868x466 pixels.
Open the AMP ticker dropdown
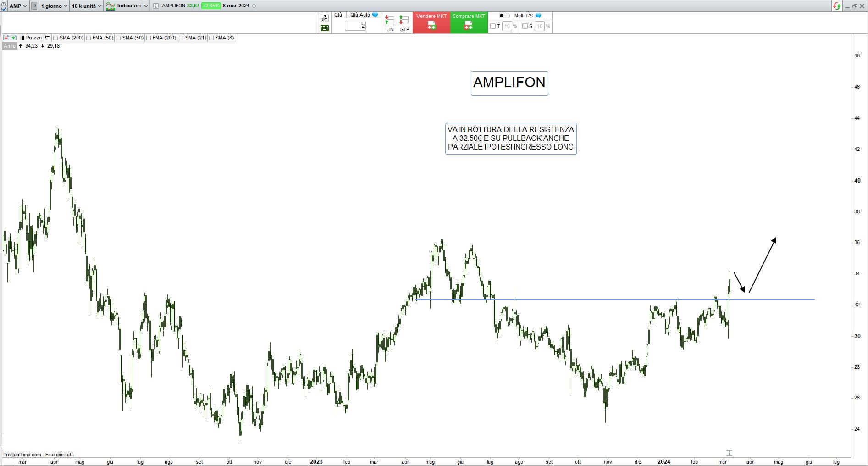pyautogui.click(x=18, y=6)
